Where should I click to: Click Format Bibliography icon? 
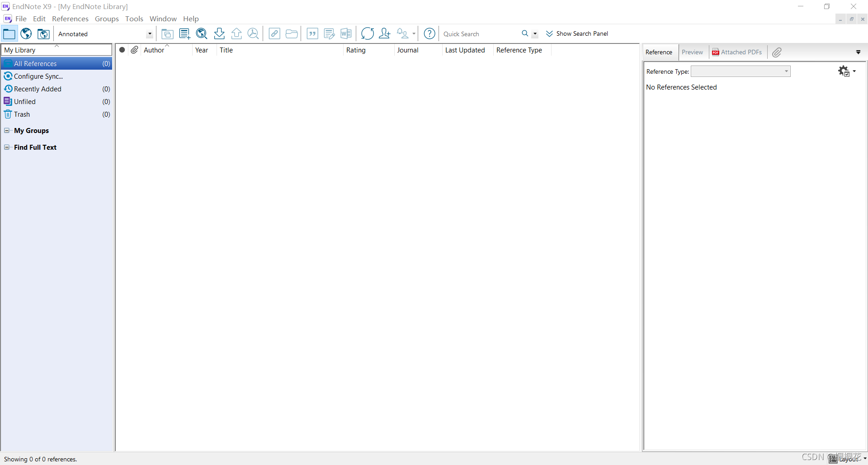pyautogui.click(x=330, y=34)
